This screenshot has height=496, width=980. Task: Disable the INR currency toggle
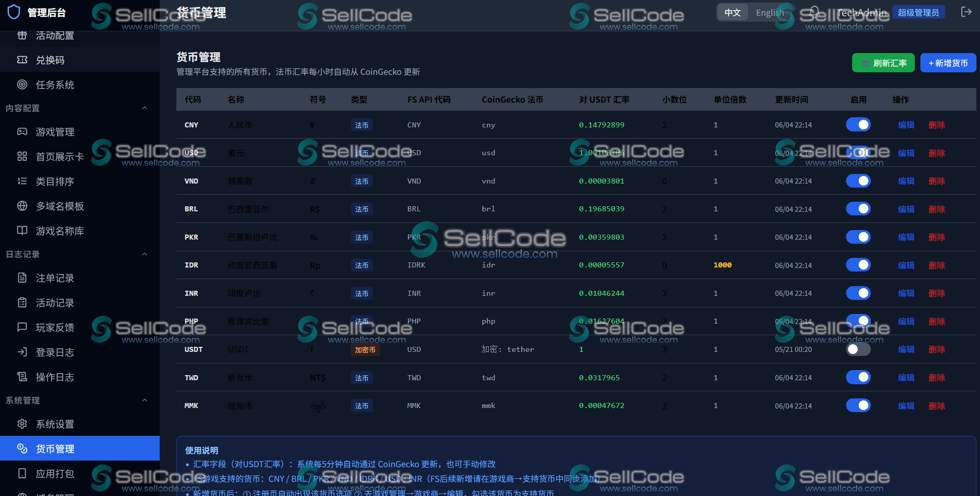pyautogui.click(x=858, y=293)
